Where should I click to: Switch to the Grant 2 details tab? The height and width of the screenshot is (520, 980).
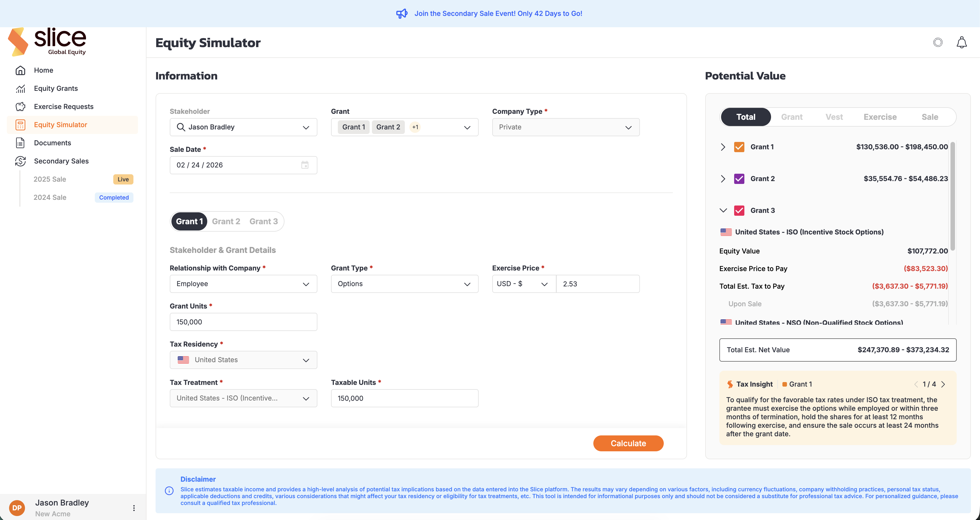click(x=226, y=221)
